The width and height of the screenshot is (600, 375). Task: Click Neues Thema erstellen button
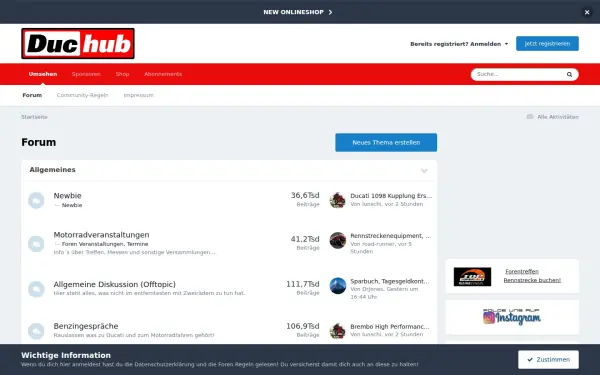pyautogui.click(x=386, y=142)
